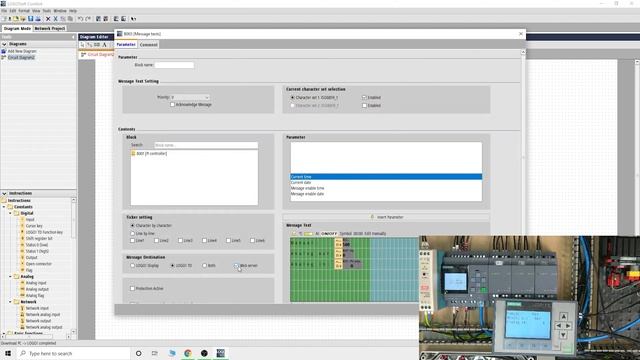This screenshot has height=360, width=640.
Task: Open the Windows Start menu
Action: tap(8, 353)
